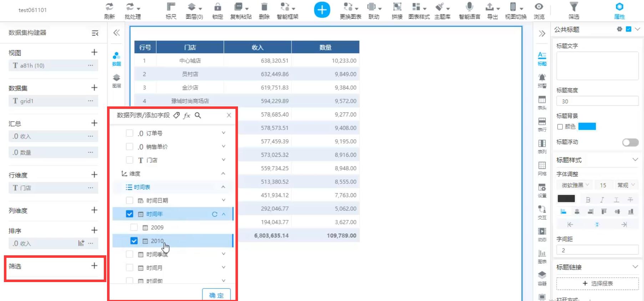Click the search magnifier in field list
This screenshot has height=301, width=644.
coord(198,115)
